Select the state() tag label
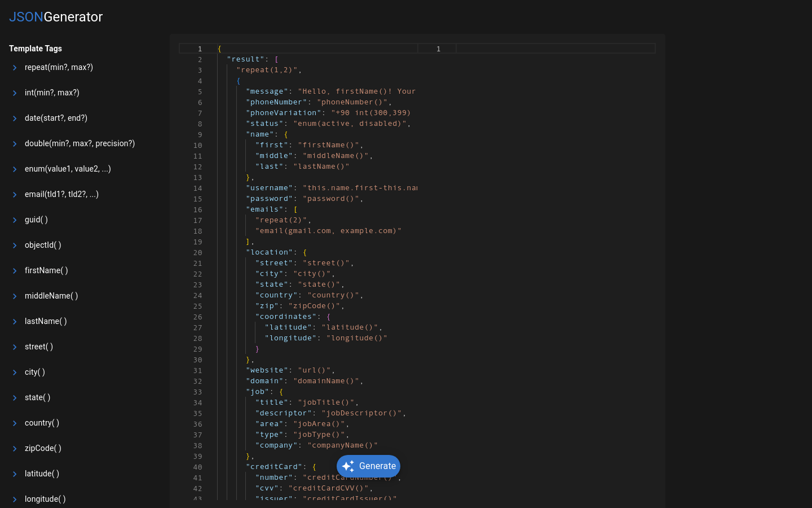The width and height of the screenshot is (812, 508). point(38,397)
